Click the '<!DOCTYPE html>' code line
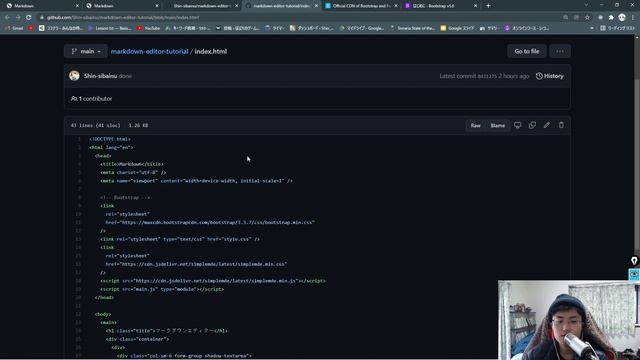This screenshot has width=640, height=360. [110, 139]
